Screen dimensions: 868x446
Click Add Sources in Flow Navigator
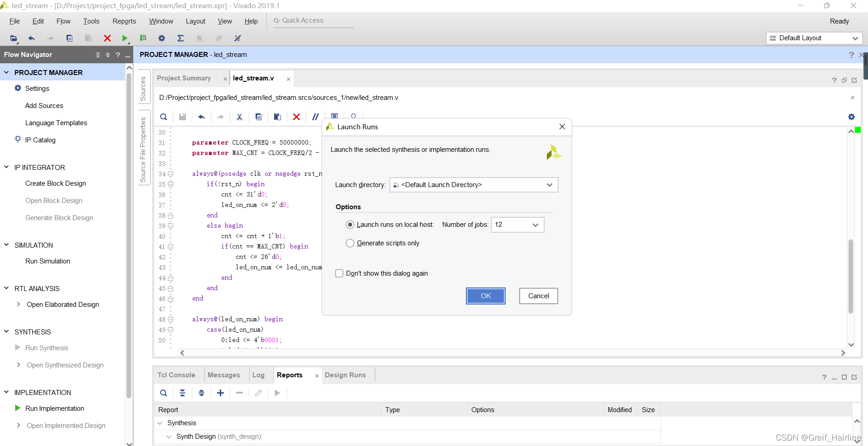click(x=44, y=106)
